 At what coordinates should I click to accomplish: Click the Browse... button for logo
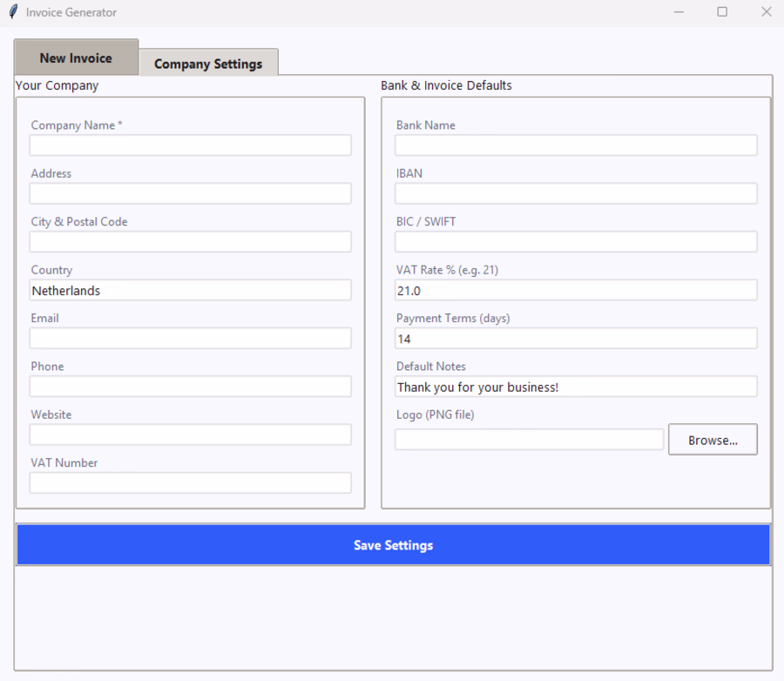pos(713,440)
